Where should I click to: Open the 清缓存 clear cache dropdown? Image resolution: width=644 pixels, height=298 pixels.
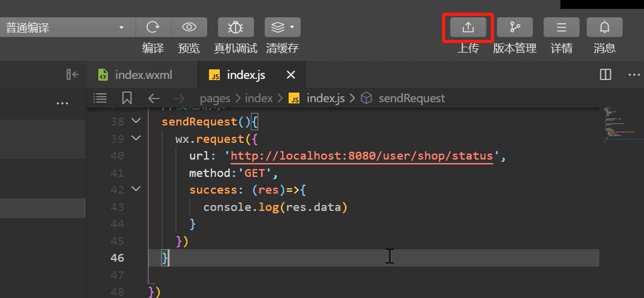click(282, 27)
